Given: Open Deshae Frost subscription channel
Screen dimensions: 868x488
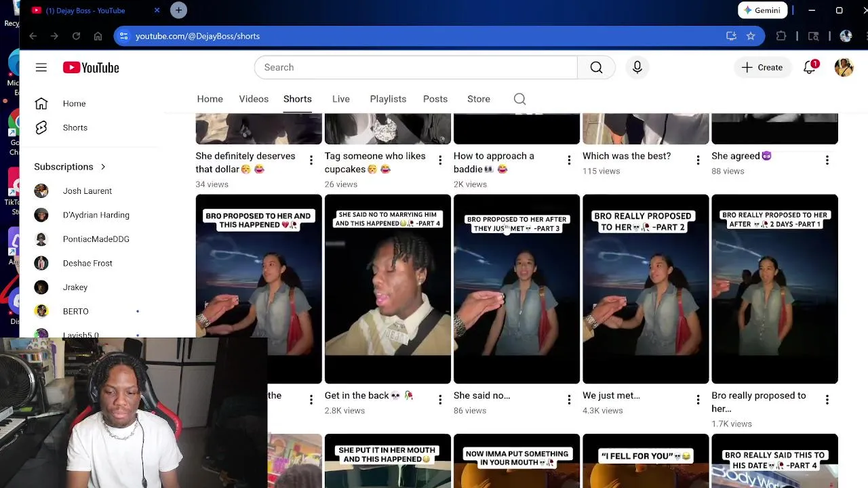Looking at the screenshot, I should [87, 263].
